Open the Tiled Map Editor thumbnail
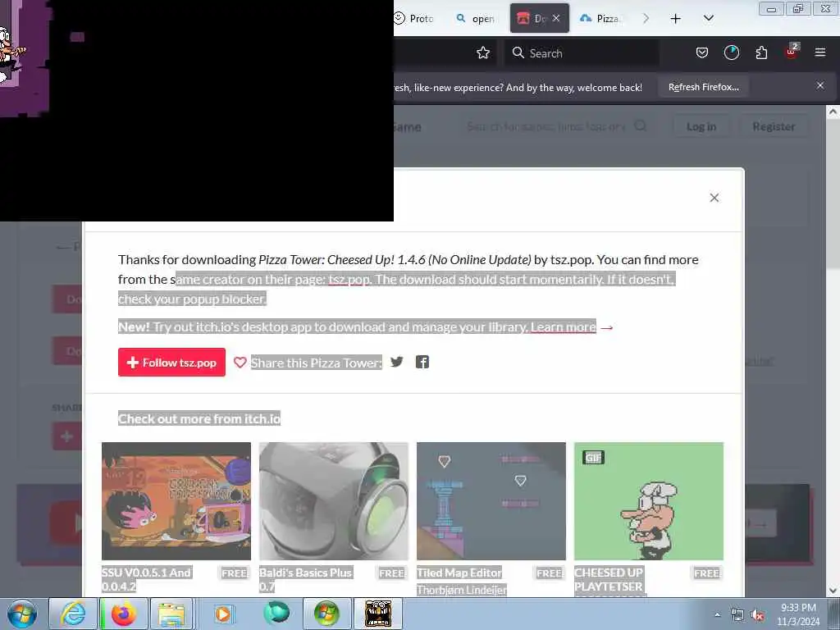The height and width of the screenshot is (630, 840). click(x=491, y=501)
